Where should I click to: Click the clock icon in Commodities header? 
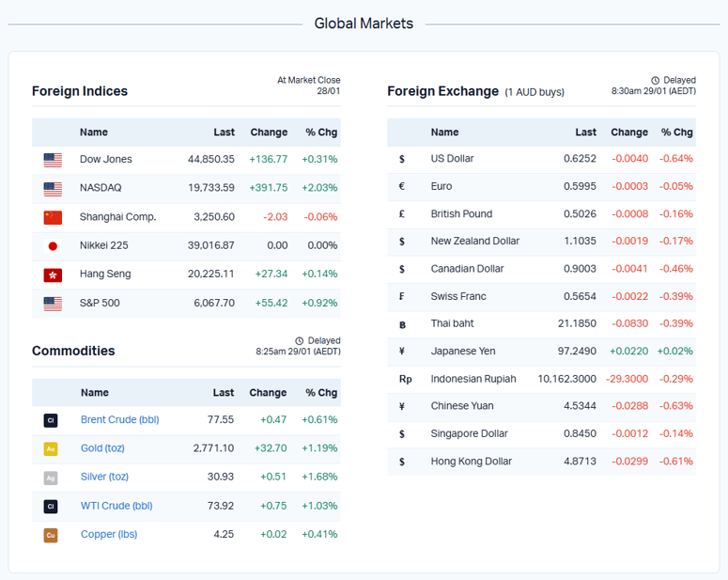click(x=300, y=340)
